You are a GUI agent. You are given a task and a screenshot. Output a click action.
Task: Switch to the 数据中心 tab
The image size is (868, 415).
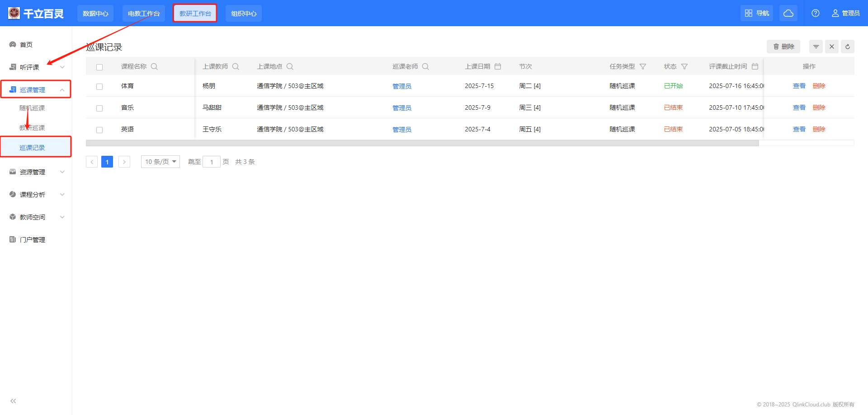coord(95,14)
